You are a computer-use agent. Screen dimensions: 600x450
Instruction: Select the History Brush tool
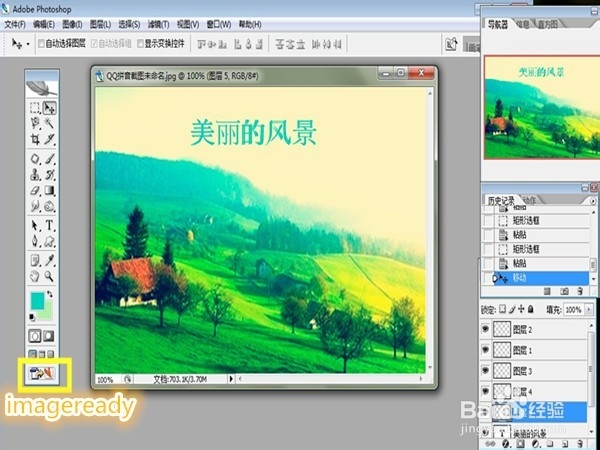pyautogui.click(x=49, y=175)
